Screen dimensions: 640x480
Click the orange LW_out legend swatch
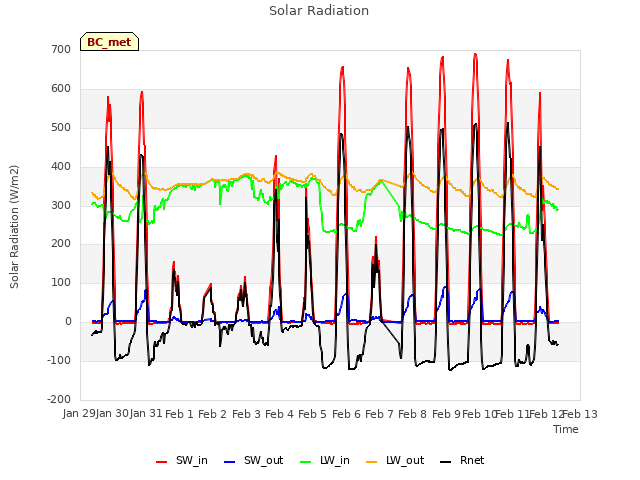click(x=371, y=462)
